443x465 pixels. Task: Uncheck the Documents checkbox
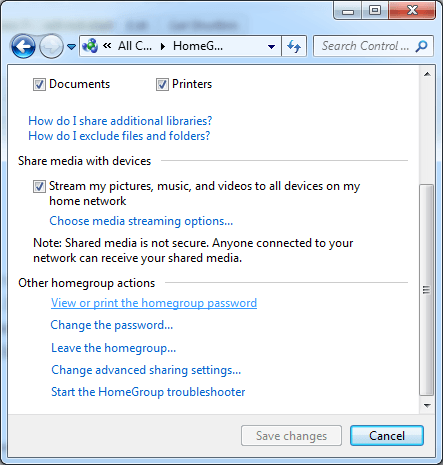click(x=39, y=84)
